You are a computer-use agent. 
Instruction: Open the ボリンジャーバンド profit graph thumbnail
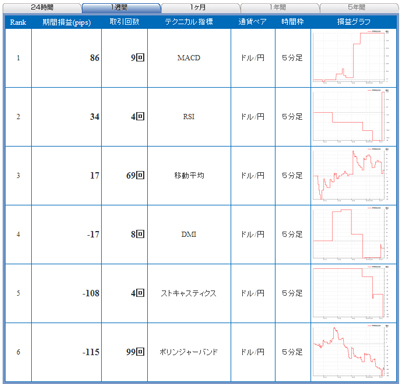coord(351,352)
